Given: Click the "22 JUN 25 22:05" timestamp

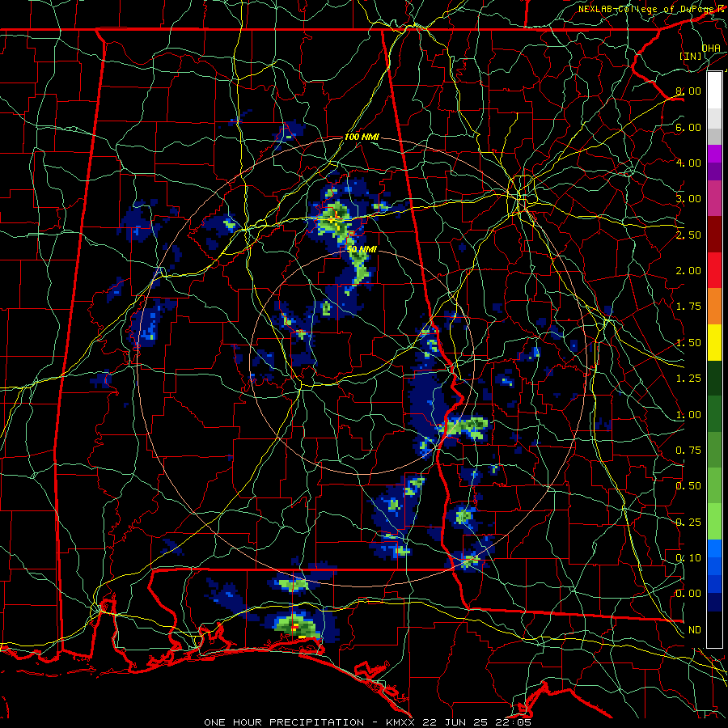Looking at the screenshot, I should coord(478,722).
